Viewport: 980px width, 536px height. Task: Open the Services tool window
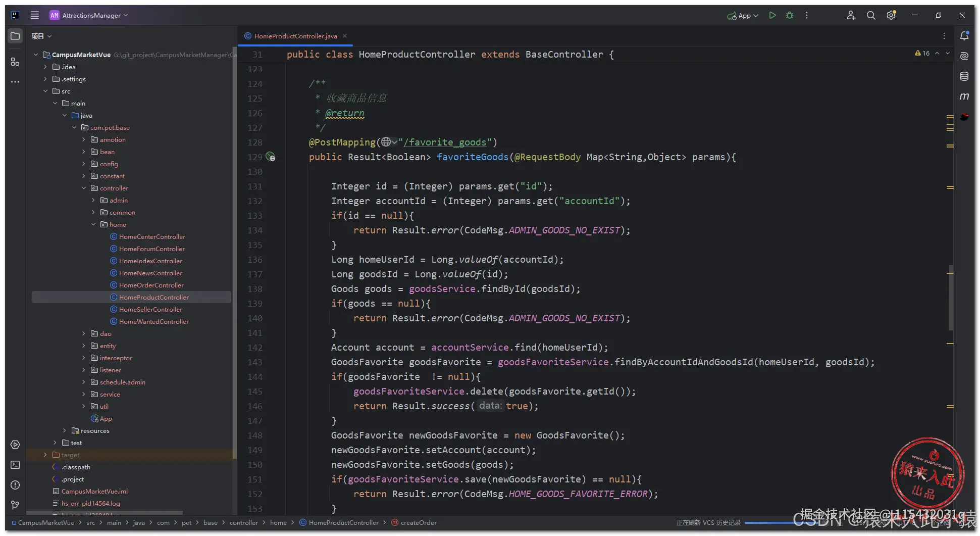click(15, 445)
